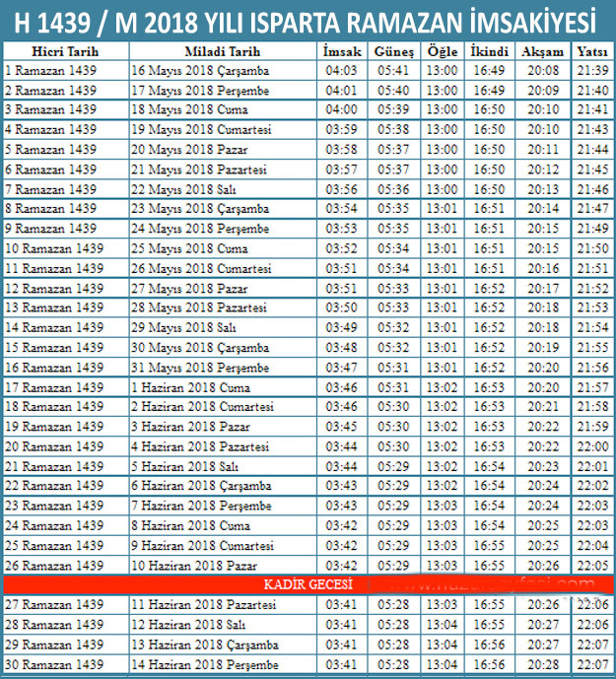Select Akşam time 20:28 in last row
Viewport: 616px width, 679px height.
542,665
